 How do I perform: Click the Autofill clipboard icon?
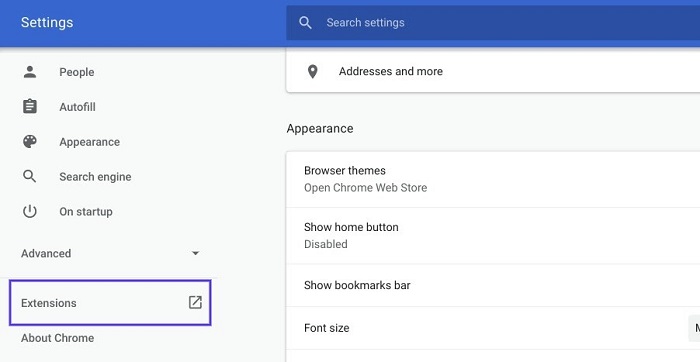[x=30, y=107]
